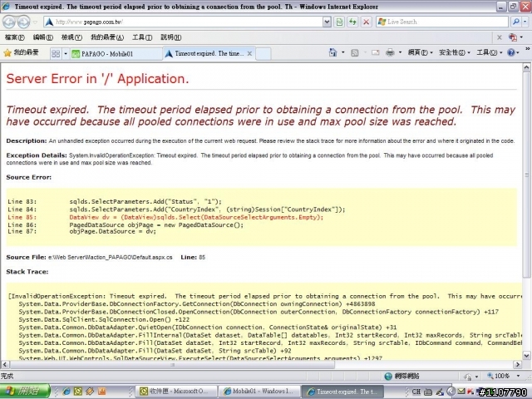Expand the Print options dropdown arrow
The width and height of the screenshot is (532, 399).
coord(400,52)
